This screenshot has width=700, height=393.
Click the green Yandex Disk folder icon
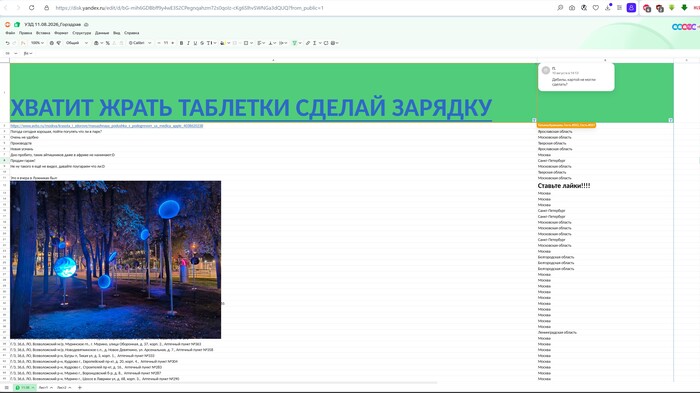17,25
